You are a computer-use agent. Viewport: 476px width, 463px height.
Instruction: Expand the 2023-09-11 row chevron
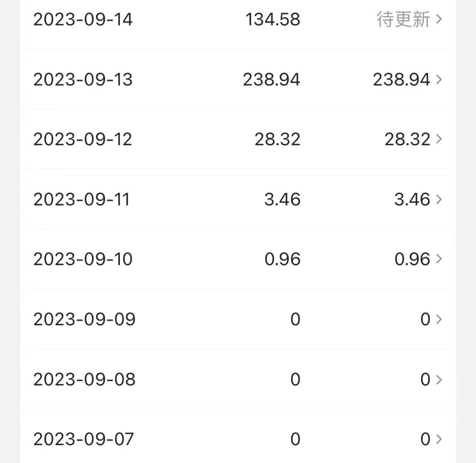[439, 199]
